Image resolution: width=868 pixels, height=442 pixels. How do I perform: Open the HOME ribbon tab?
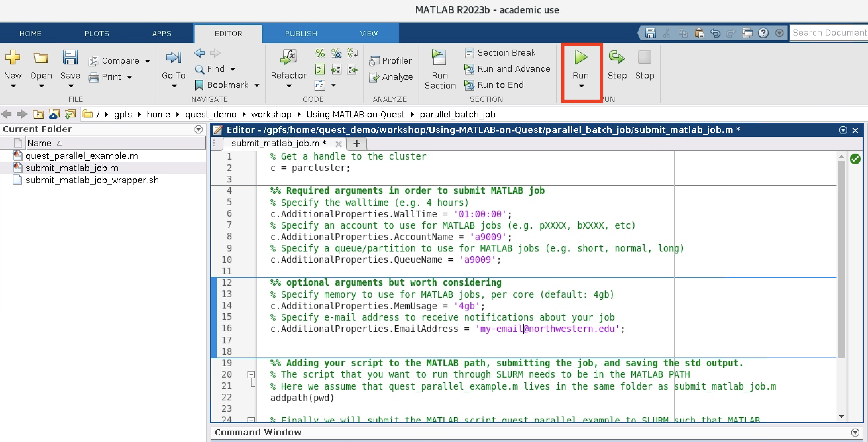[x=31, y=33]
